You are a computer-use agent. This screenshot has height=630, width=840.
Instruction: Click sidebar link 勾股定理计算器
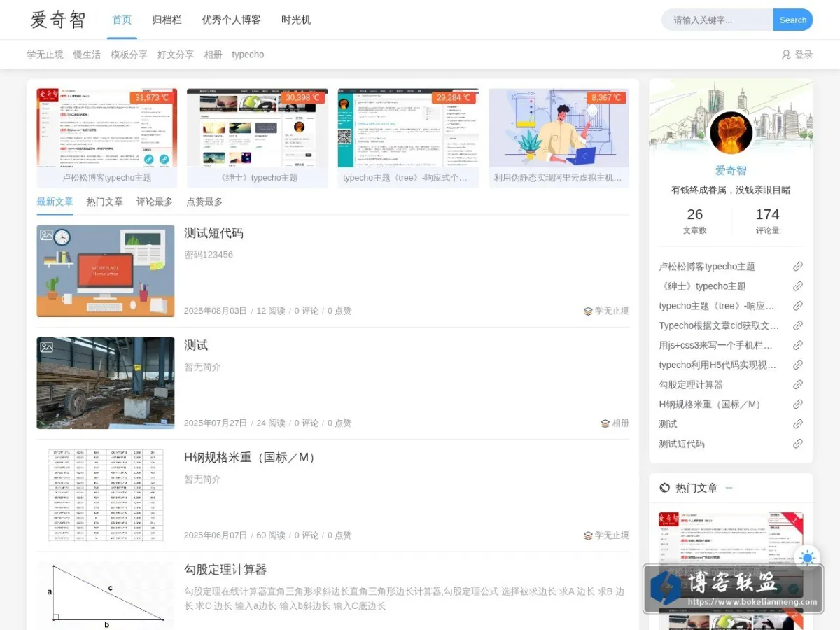pyautogui.click(x=691, y=384)
